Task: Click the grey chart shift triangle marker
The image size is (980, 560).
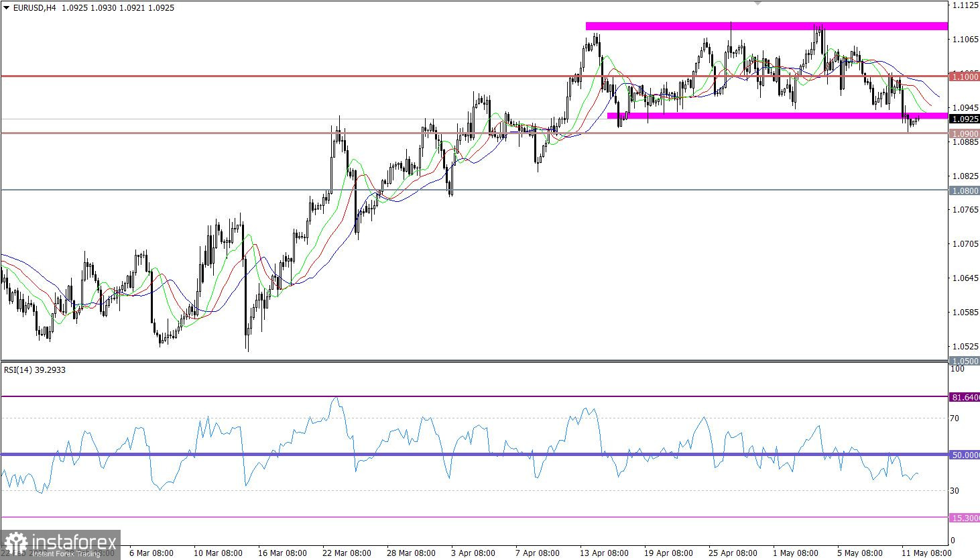Action: [758, 3]
